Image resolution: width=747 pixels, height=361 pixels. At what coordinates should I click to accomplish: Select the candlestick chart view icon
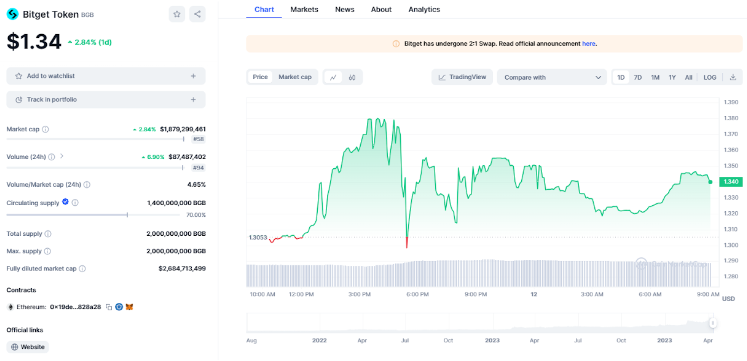click(x=352, y=77)
